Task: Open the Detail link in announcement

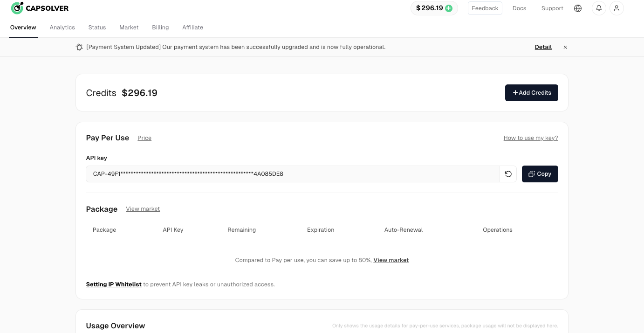Action: click(x=543, y=47)
